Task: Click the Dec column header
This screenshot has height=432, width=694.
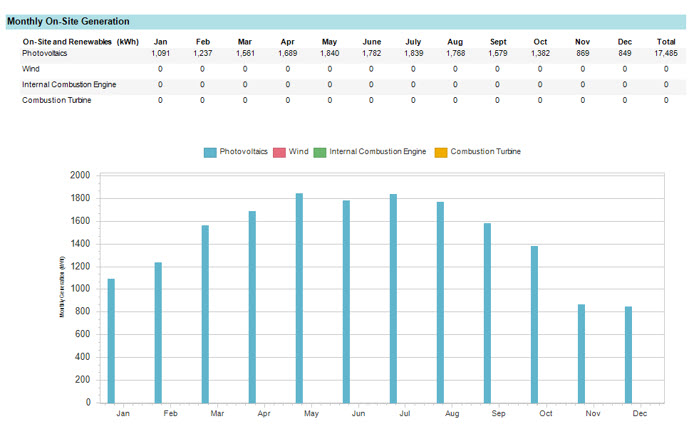Action: pos(625,42)
